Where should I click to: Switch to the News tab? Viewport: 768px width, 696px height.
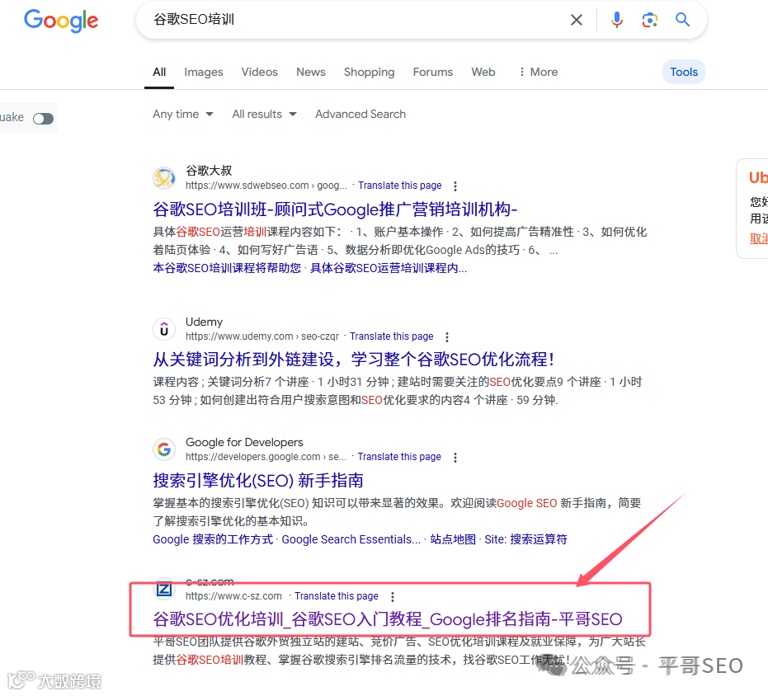coord(311,72)
